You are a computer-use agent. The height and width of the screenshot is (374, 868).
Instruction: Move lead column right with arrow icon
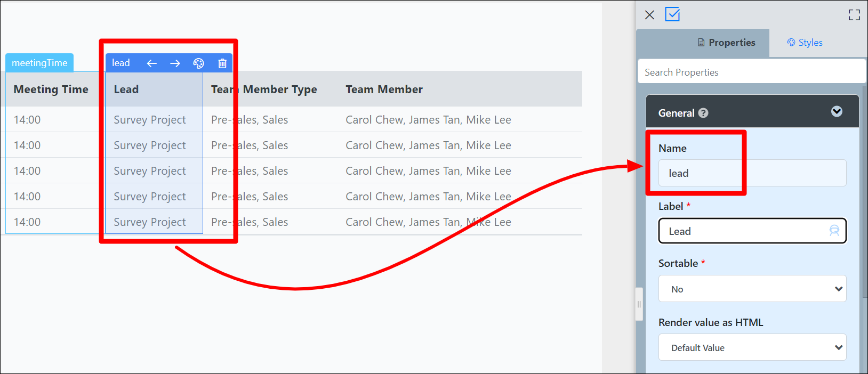[175, 63]
